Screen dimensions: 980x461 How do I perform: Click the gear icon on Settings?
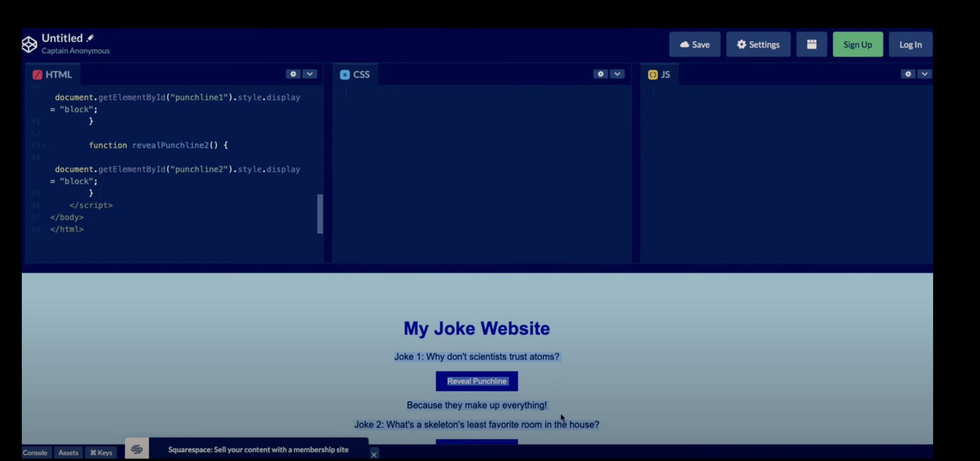[x=741, y=44]
